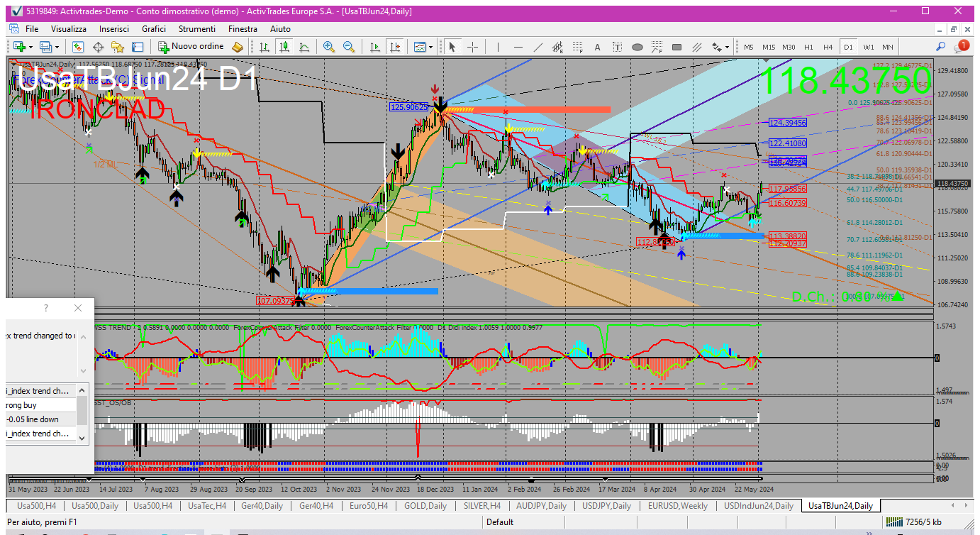Click the Nuovo ordine button
The height and width of the screenshot is (535, 980).
coord(191,47)
